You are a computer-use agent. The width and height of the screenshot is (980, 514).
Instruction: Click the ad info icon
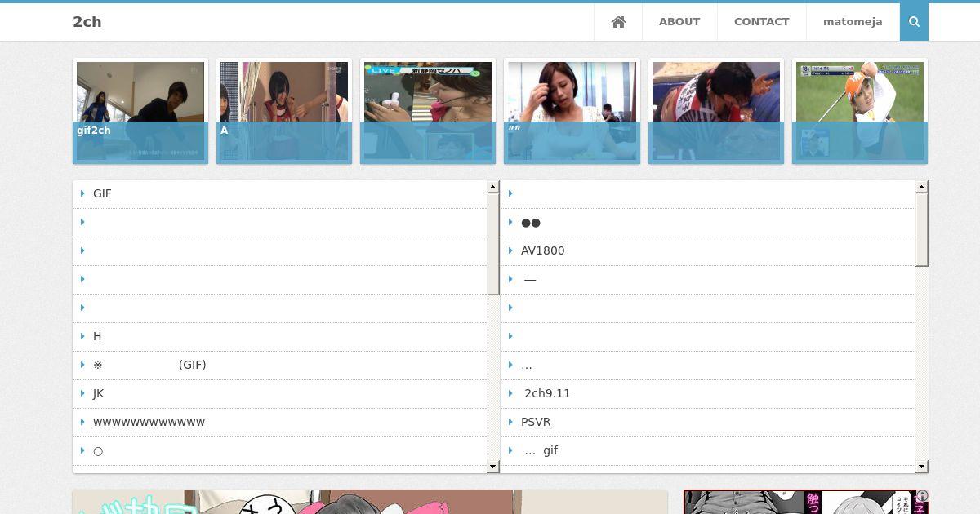pyautogui.click(x=922, y=496)
